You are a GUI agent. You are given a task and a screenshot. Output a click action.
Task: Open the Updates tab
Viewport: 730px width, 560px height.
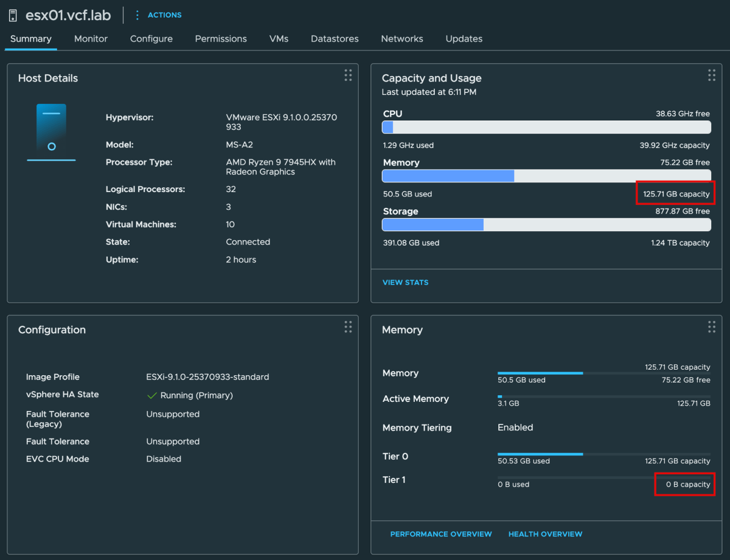pos(464,38)
